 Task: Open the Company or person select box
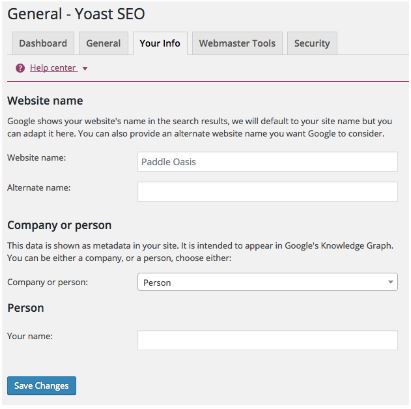pos(267,282)
